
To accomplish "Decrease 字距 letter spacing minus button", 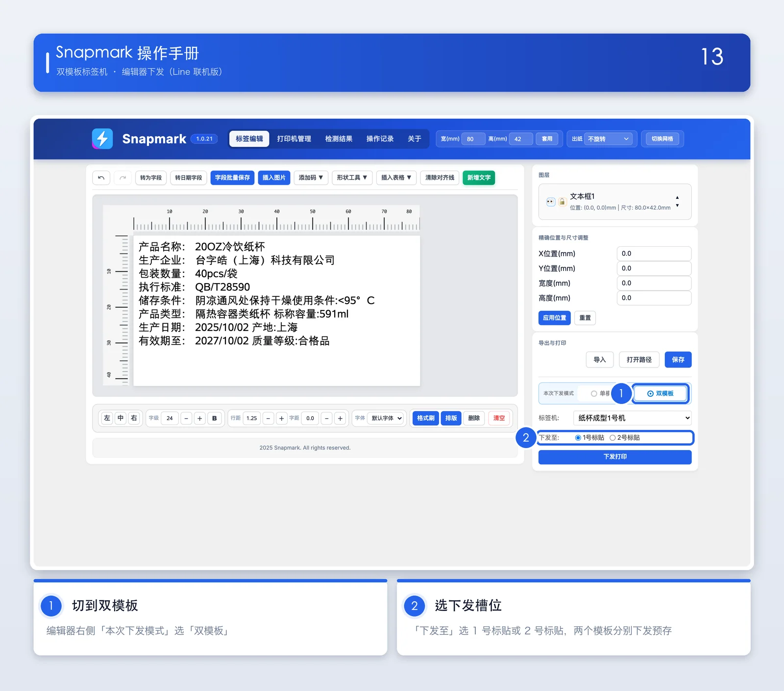I will pos(327,418).
